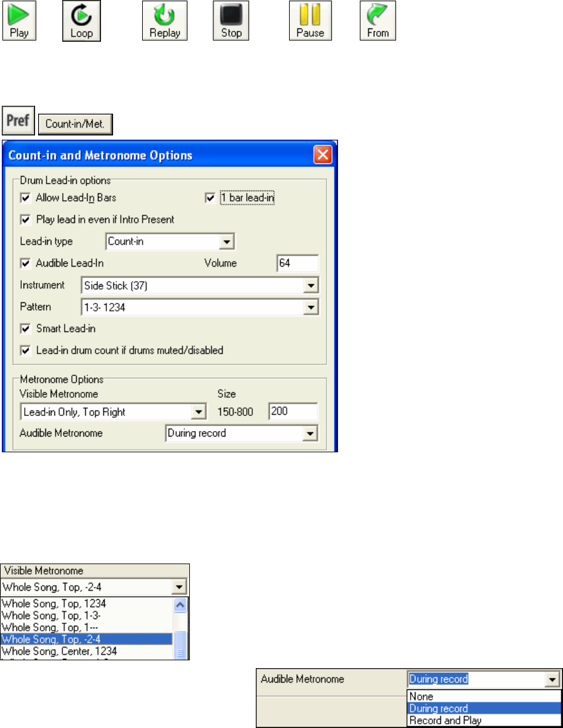Select Whole Song, Top, 1234 list item

[86, 603]
